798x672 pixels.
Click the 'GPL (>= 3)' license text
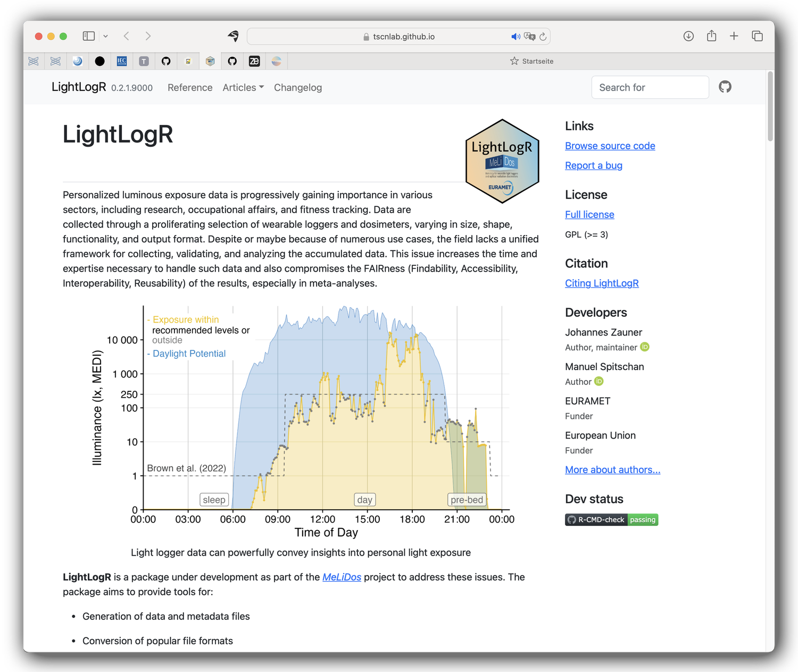(x=586, y=234)
